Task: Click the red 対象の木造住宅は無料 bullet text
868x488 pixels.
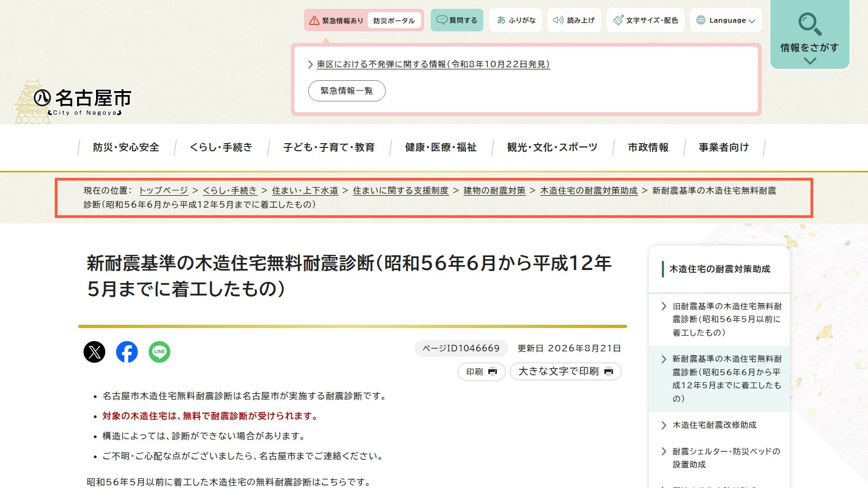Action: tap(210, 416)
